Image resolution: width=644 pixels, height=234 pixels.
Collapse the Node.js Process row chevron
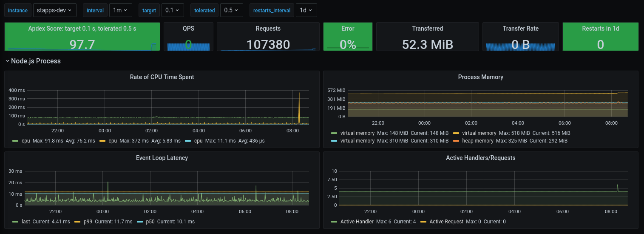click(8, 61)
